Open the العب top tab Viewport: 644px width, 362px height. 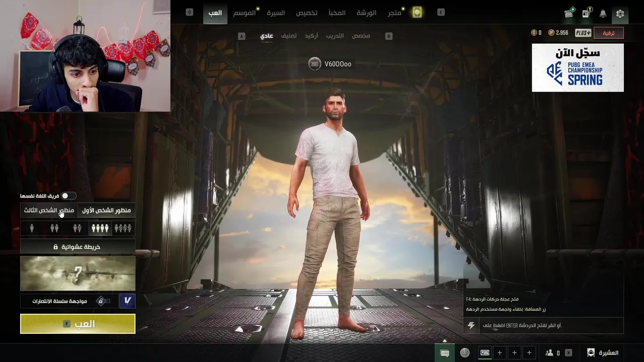click(x=215, y=13)
